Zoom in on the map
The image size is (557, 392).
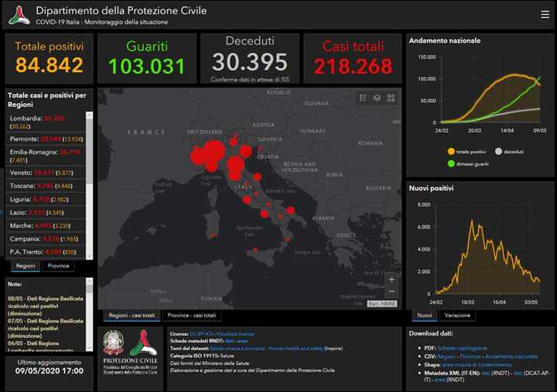point(391,279)
